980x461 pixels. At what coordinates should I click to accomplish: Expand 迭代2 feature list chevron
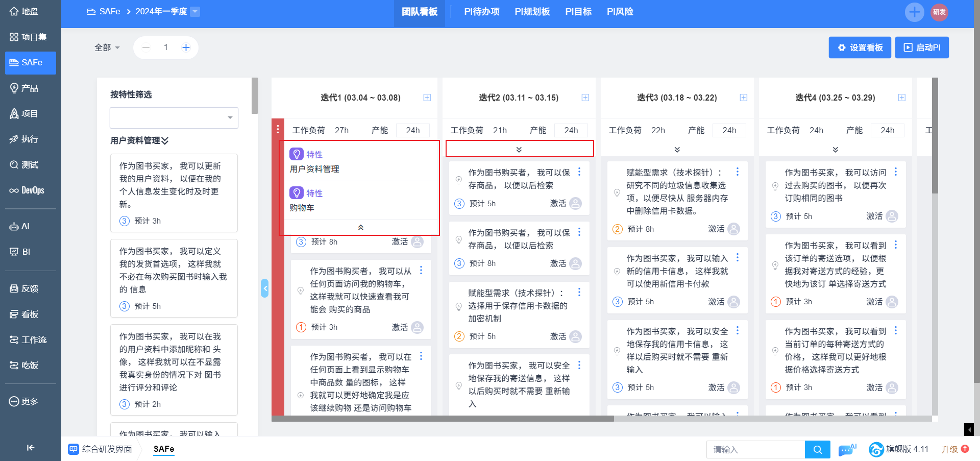click(519, 150)
